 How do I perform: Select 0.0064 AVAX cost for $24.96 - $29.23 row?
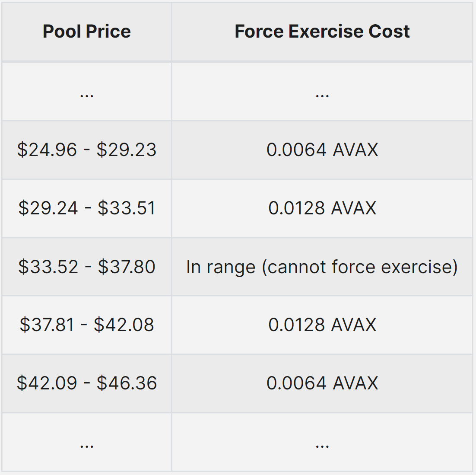coord(322,150)
